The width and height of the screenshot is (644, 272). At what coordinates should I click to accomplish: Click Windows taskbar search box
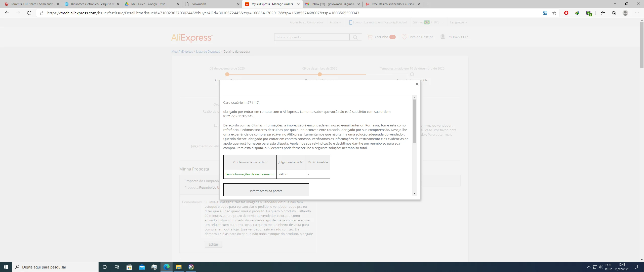click(55, 267)
